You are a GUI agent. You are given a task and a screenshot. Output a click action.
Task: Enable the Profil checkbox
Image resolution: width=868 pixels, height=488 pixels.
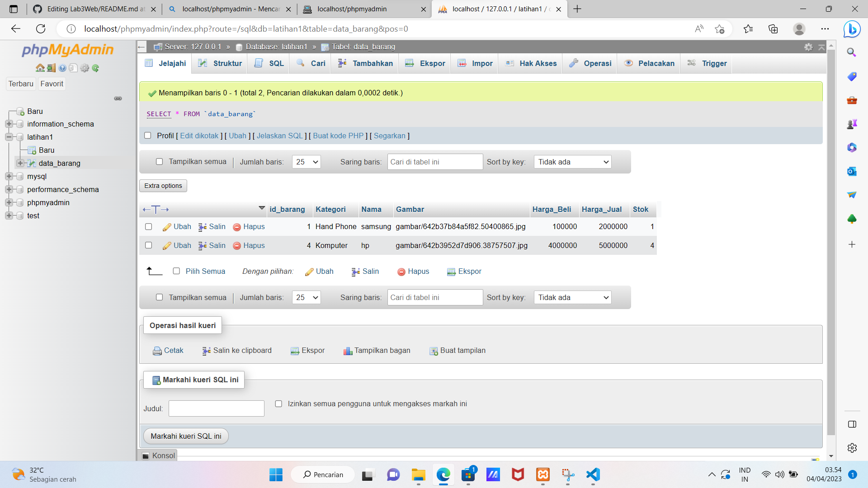coord(147,136)
